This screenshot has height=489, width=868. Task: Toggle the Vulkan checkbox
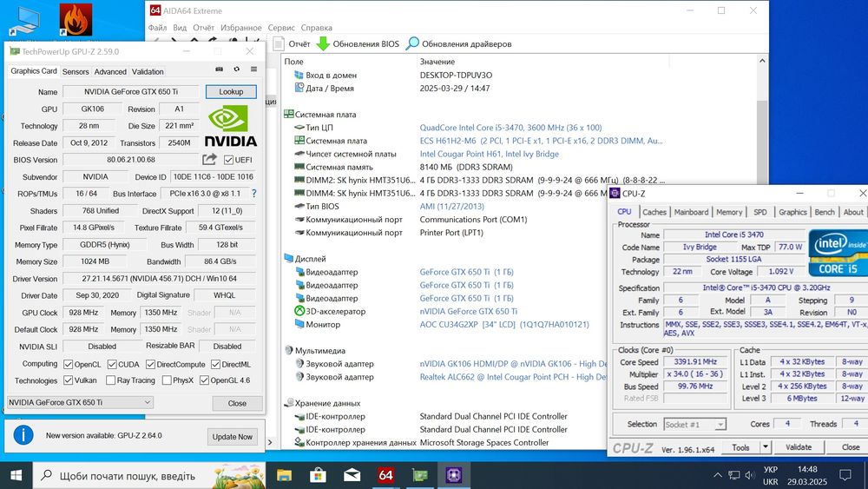68,380
